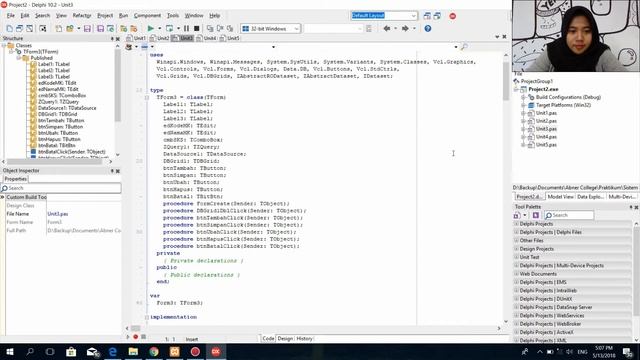This screenshot has width=640, height=360.
Task: Expand the Unit3.pas node in project tree
Action: 524,129
